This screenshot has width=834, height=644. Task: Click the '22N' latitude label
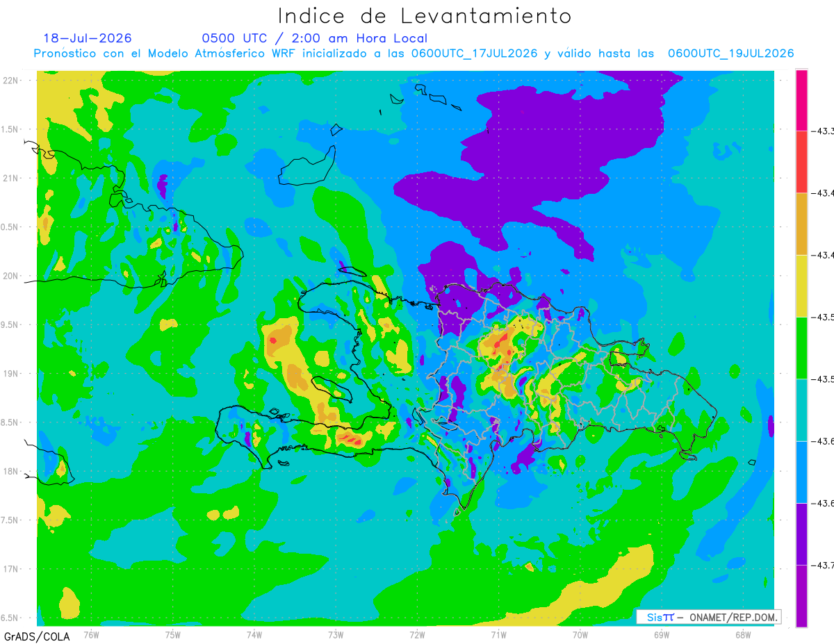(11, 80)
